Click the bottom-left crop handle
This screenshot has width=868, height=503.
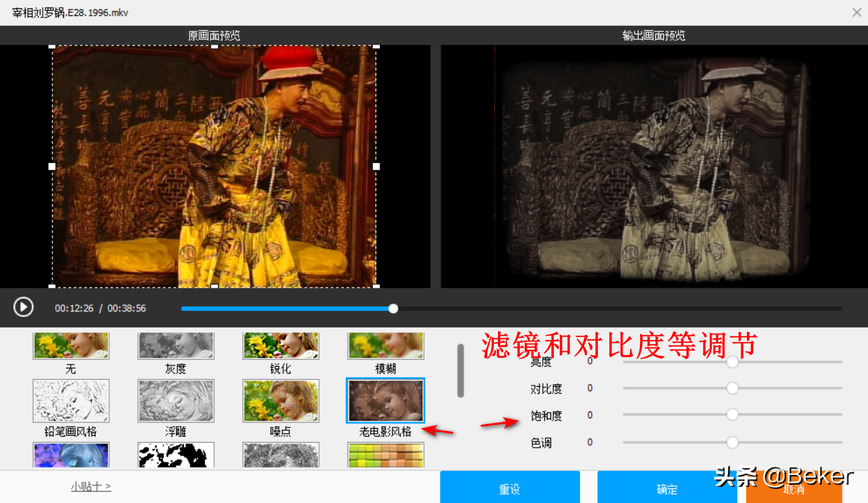(x=52, y=287)
